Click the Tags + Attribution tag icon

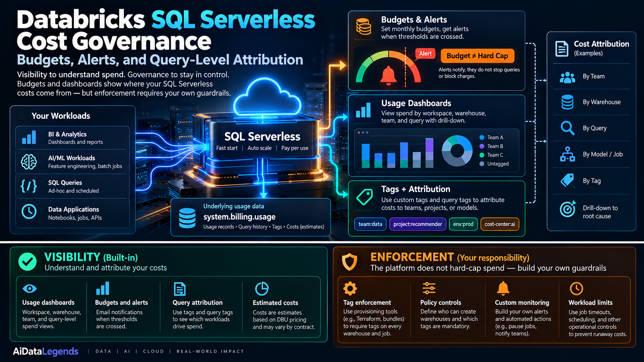364,197
